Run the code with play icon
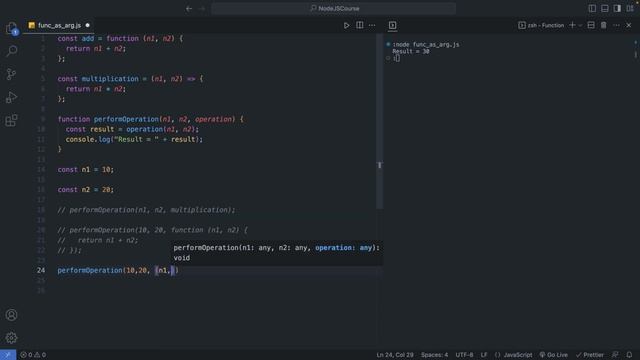Screen dimensions: 640x360 pos(347,25)
